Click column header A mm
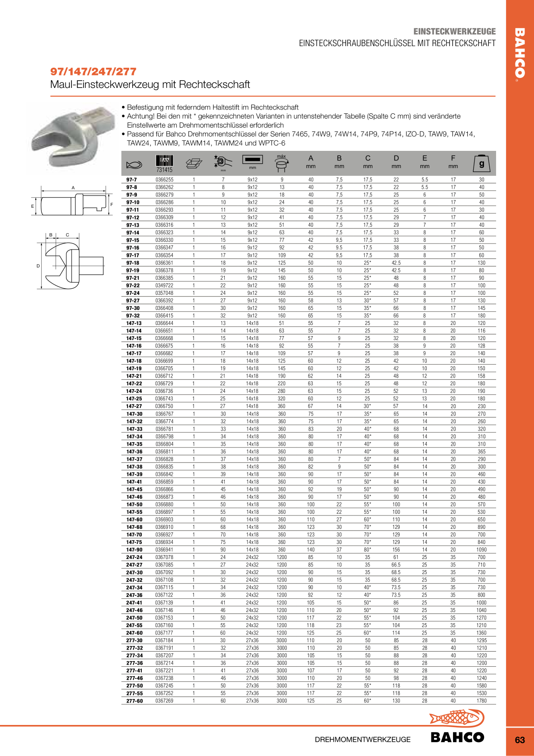The image size is (534, 756). (310, 162)
